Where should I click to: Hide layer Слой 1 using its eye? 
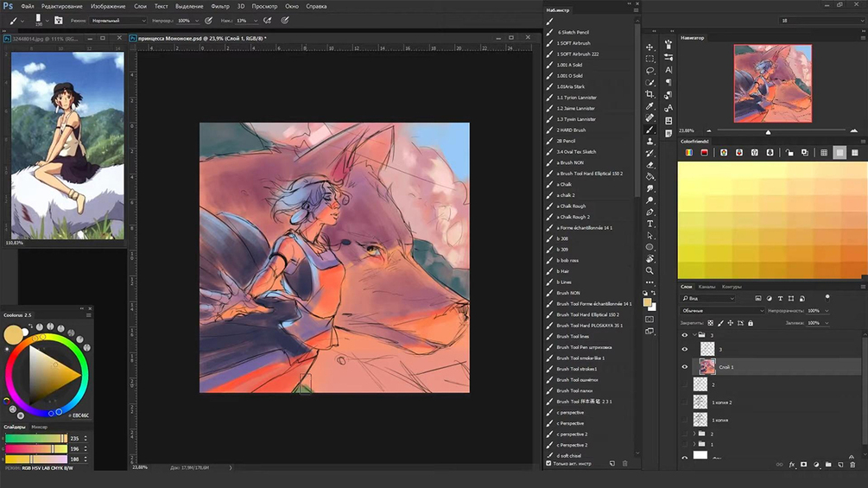pyautogui.click(x=685, y=367)
